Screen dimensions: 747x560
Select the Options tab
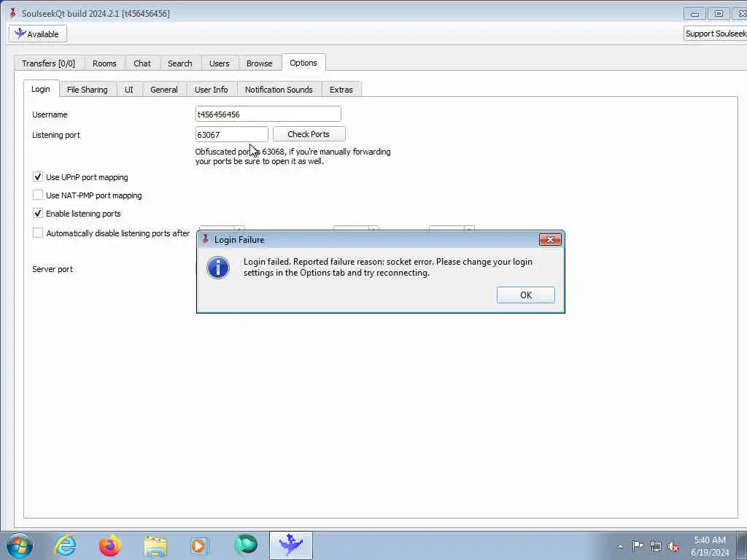pyautogui.click(x=303, y=63)
